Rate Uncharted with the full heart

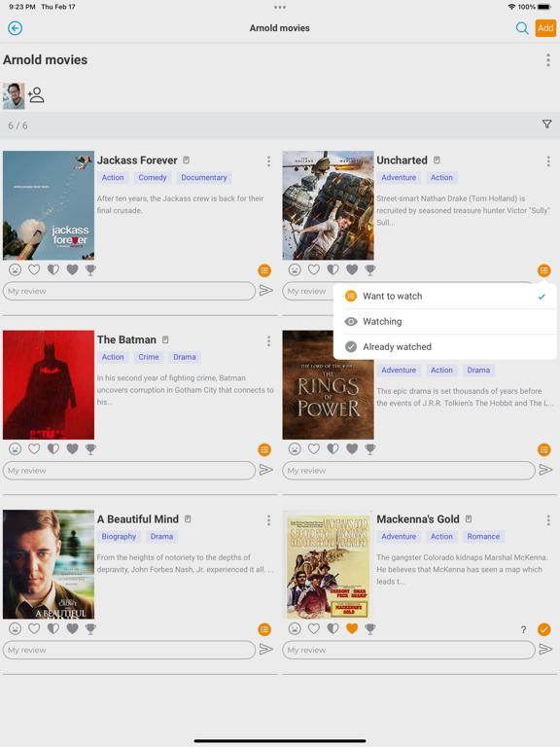click(352, 269)
